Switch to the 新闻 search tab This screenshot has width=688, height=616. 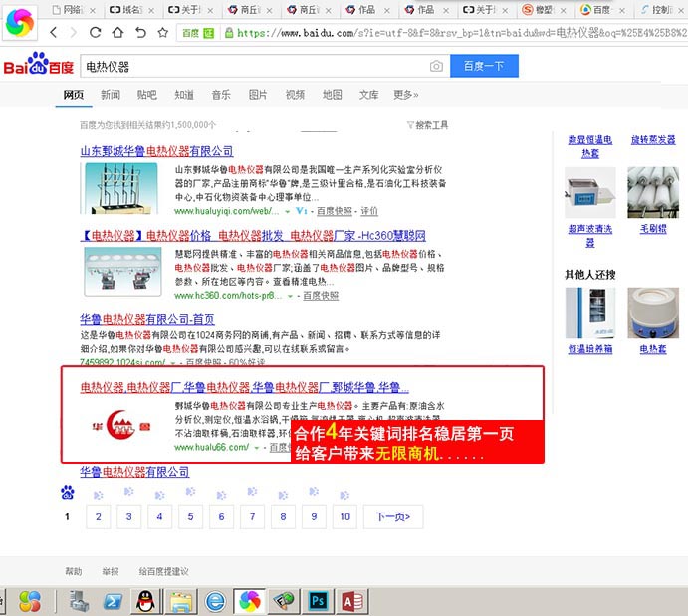pos(111,95)
